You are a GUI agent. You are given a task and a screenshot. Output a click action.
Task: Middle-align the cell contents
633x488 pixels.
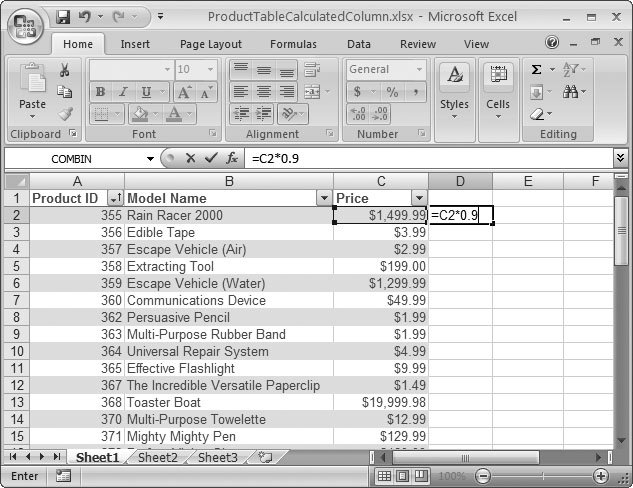click(x=264, y=70)
